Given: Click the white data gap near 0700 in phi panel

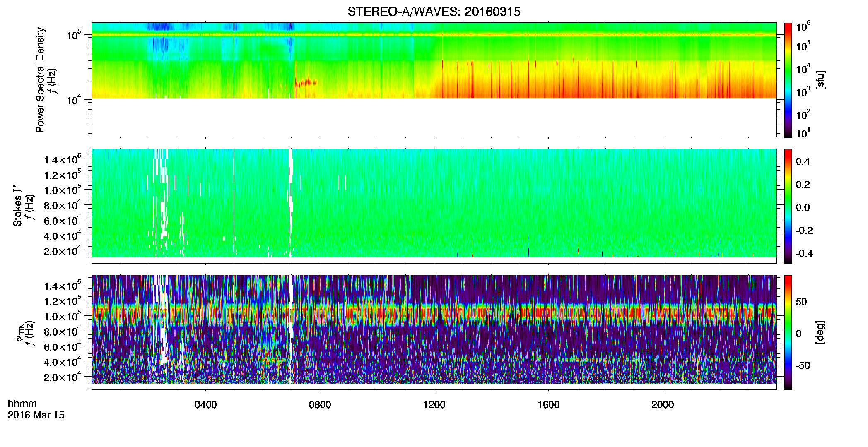Looking at the screenshot, I should point(291,329).
